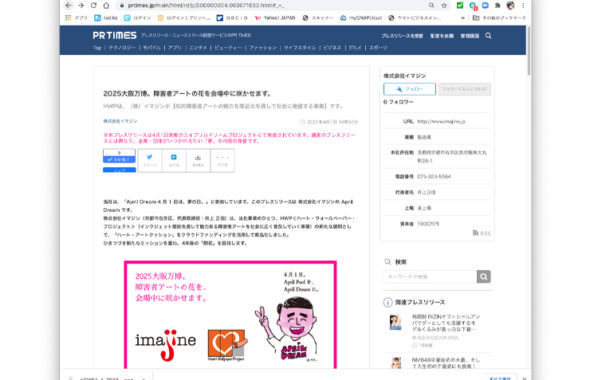Open the Yahoo! JAPAN bookmark
Screen dimensions: 590x380
(x=275, y=18)
